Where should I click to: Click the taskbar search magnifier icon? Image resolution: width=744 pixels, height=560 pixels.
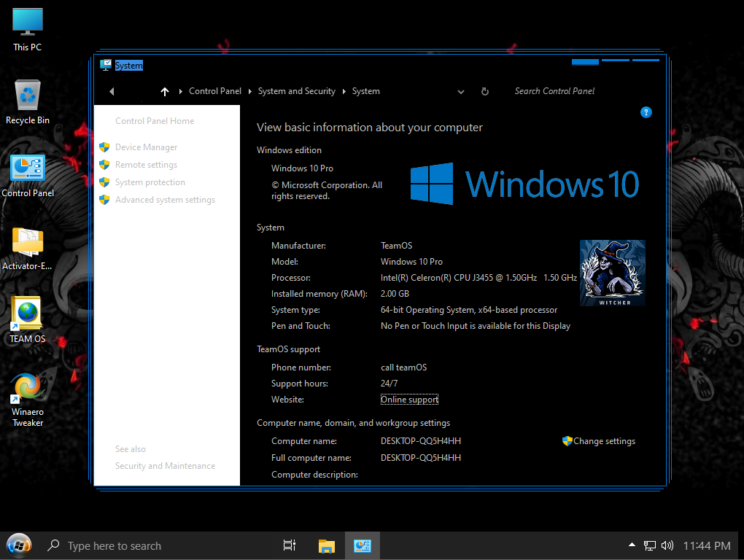(54, 545)
